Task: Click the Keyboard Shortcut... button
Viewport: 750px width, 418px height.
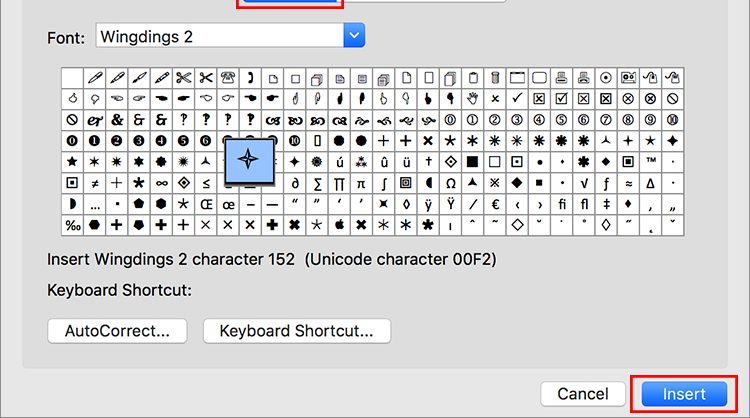Action: click(297, 331)
